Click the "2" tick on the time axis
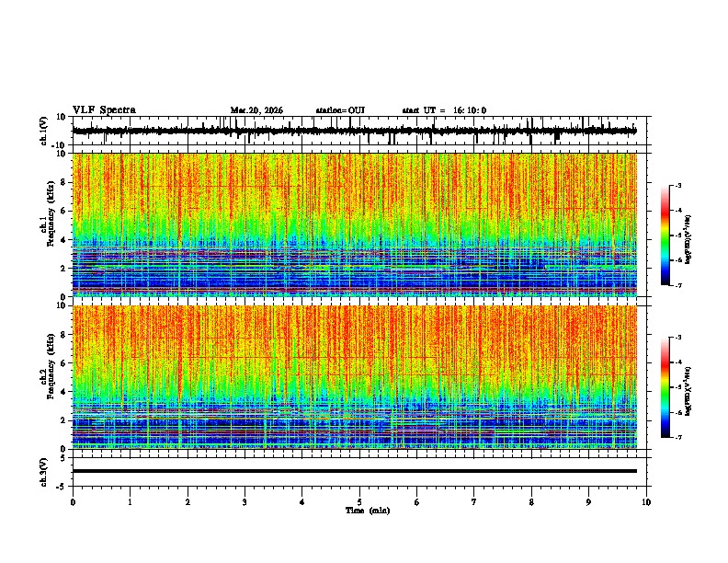 click(x=188, y=502)
